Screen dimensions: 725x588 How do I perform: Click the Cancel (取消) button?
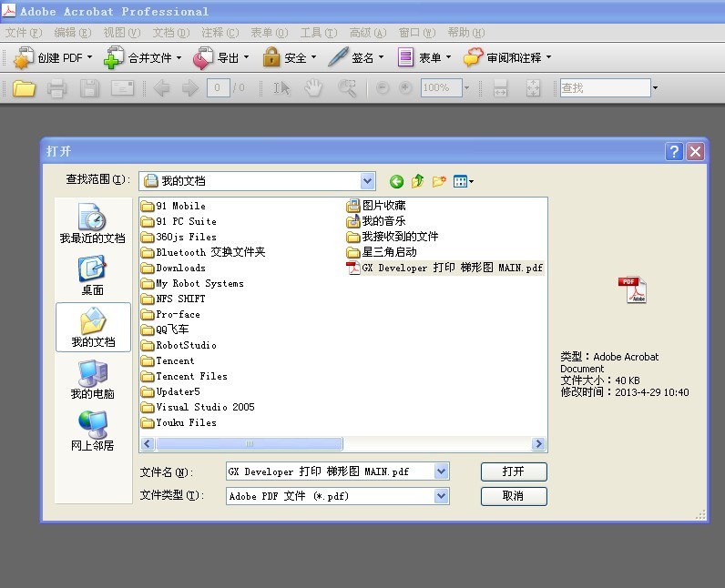pyautogui.click(x=514, y=496)
